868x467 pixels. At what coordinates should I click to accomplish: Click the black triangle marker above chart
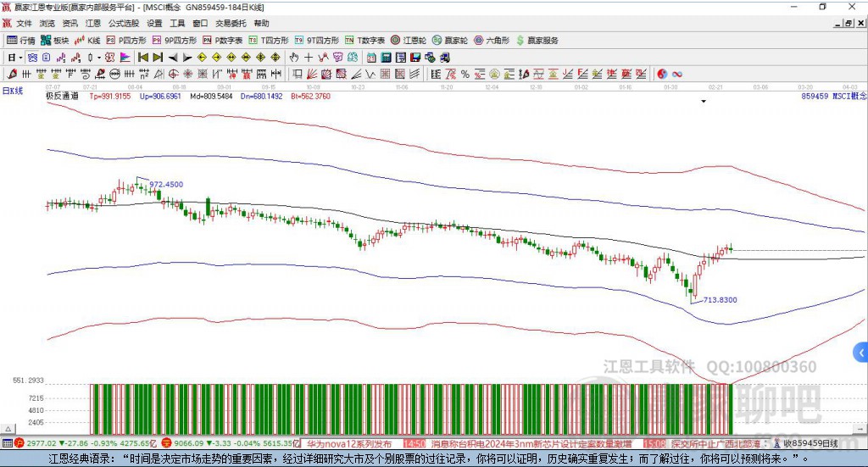click(704, 101)
